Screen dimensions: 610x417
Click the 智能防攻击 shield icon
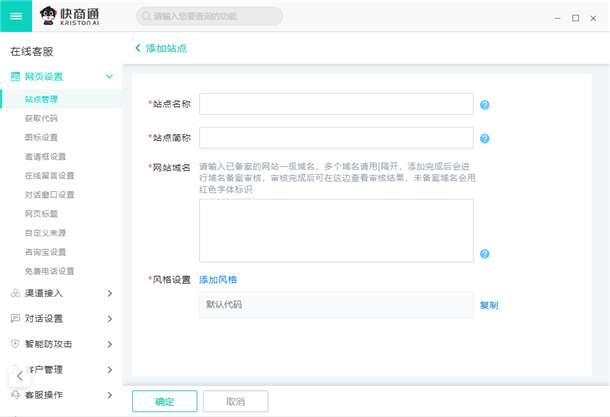[15, 344]
